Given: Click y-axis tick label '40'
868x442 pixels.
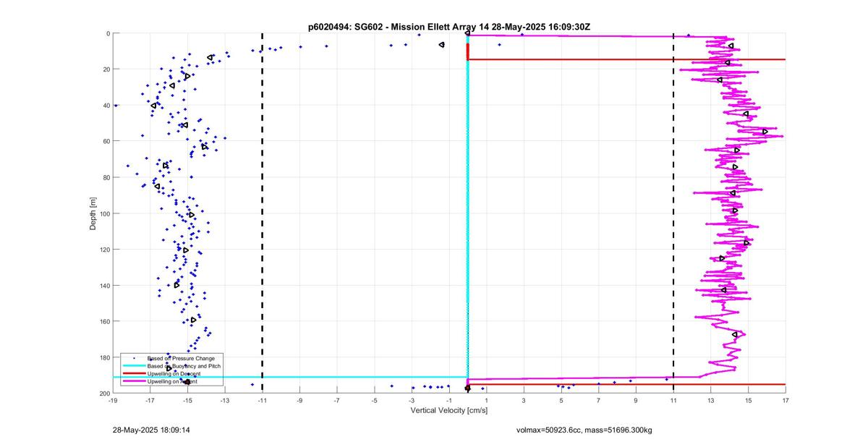Looking at the screenshot, I should pyautogui.click(x=106, y=106).
